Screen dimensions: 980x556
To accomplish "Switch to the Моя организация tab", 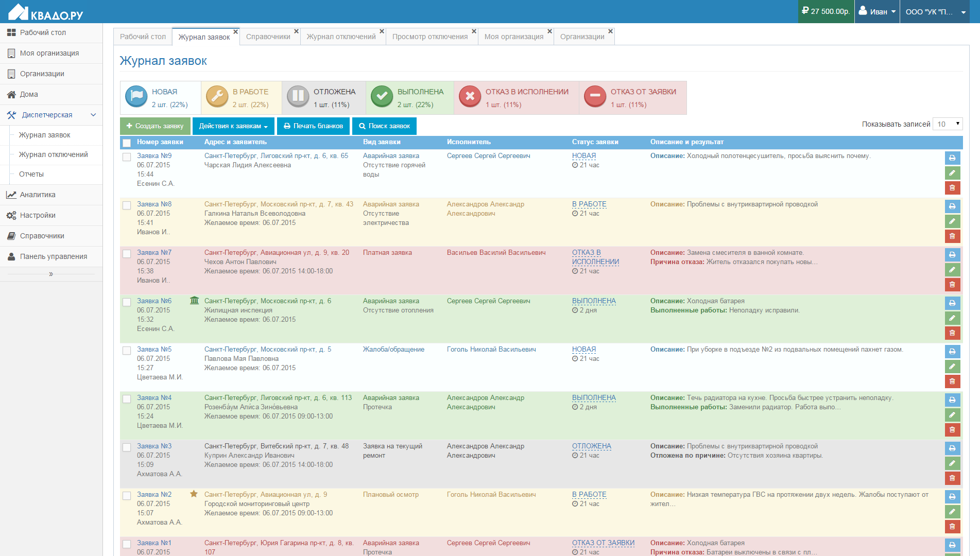I will (514, 37).
